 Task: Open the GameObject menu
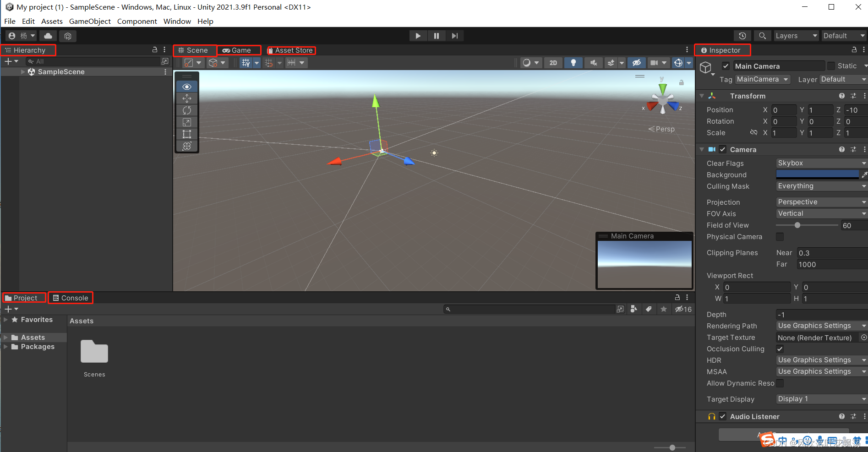point(90,21)
